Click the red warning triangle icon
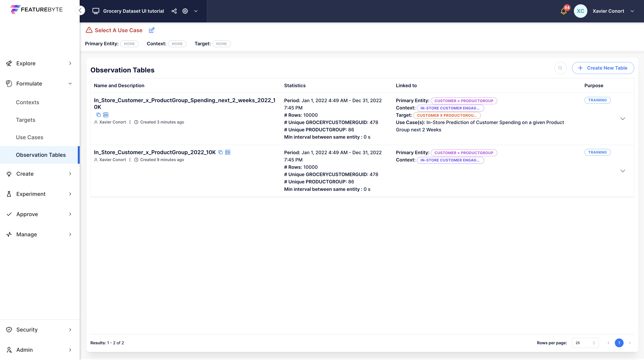Image resolution: width=644 pixels, height=360 pixels. 89,30
